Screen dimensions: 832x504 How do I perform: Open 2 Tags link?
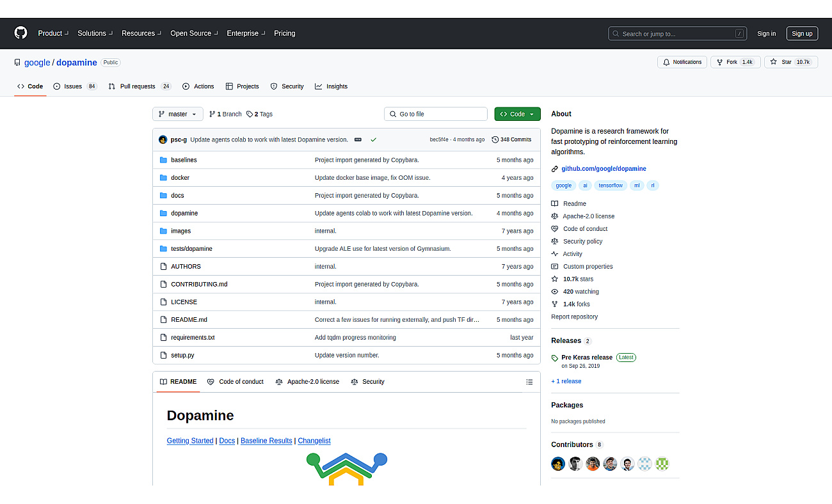point(259,114)
